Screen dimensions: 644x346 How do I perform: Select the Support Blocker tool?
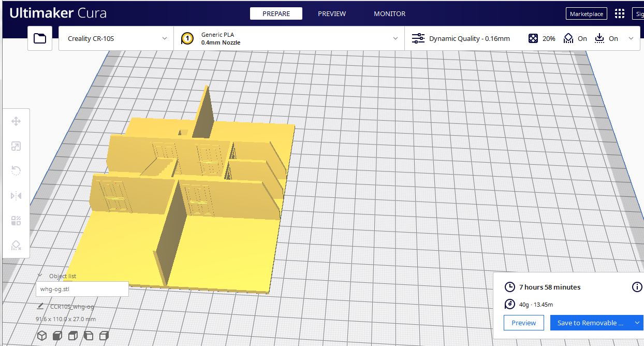point(16,246)
